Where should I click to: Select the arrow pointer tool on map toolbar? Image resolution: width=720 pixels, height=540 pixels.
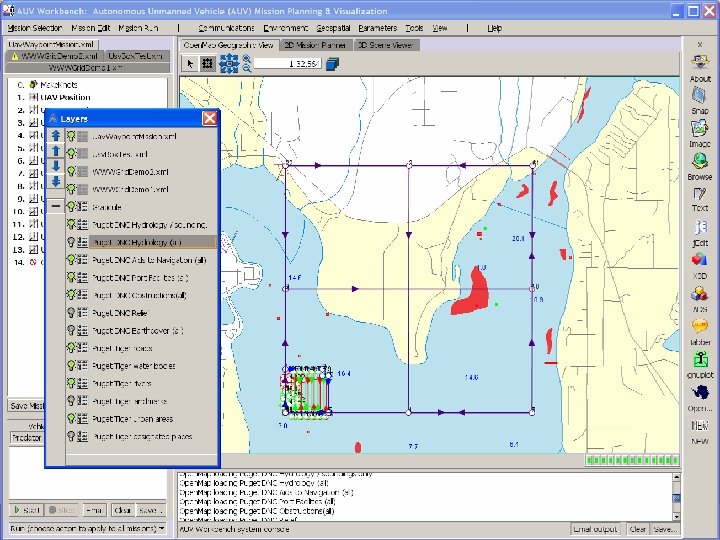tap(190, 63)
